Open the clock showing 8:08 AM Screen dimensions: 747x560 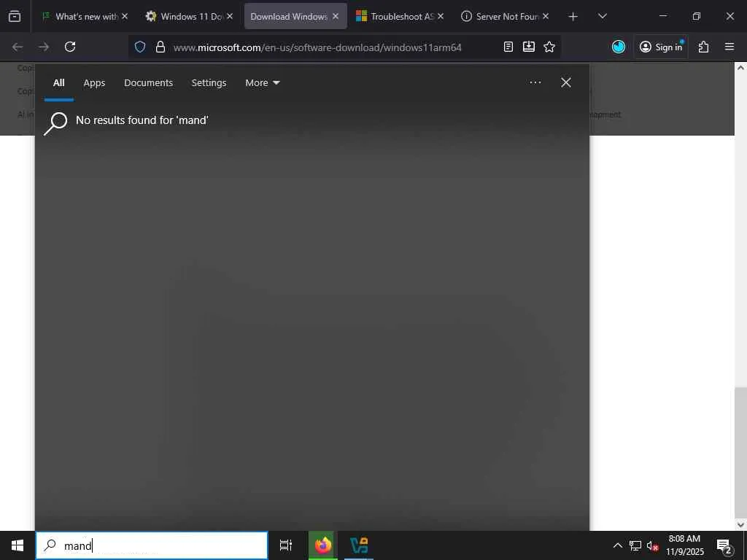(684, 545)
